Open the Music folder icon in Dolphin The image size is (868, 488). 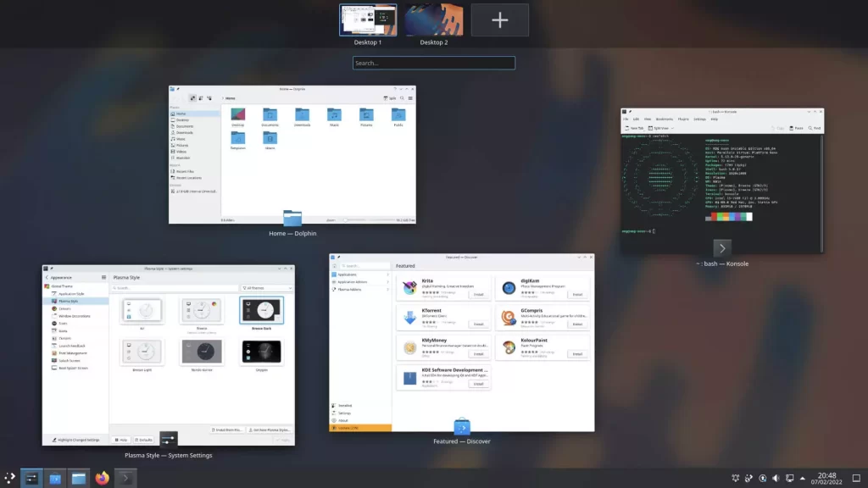tap(334, 114)
